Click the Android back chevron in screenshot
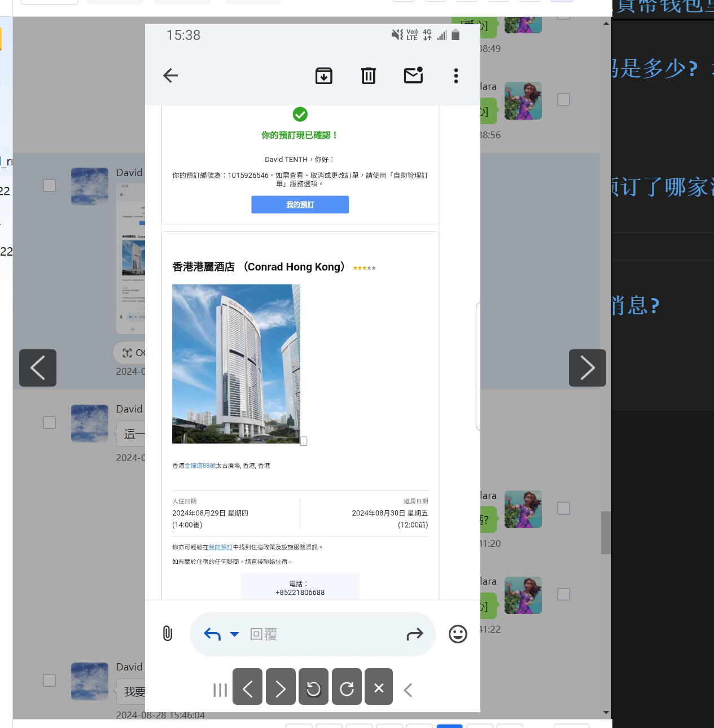The width and height of the screenshot is (714, 728). tap(408, 690)
